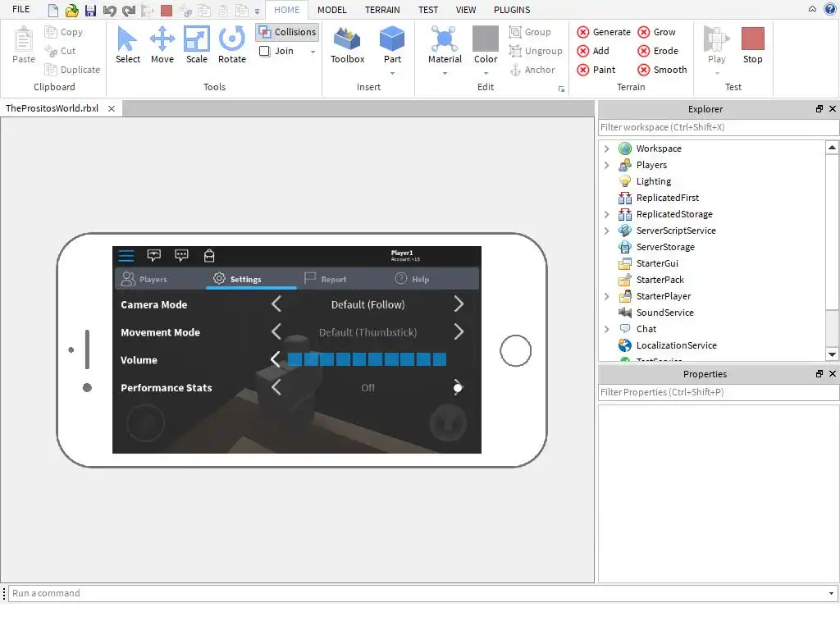Viewport: 840px width, 630px height.
Task: Switch Movement Mode to the next option
Action: tap(459, 332)
